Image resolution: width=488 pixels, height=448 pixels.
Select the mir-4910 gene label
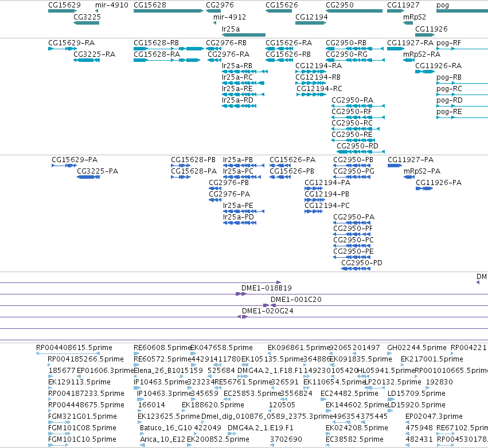click(x=112, y=5)
